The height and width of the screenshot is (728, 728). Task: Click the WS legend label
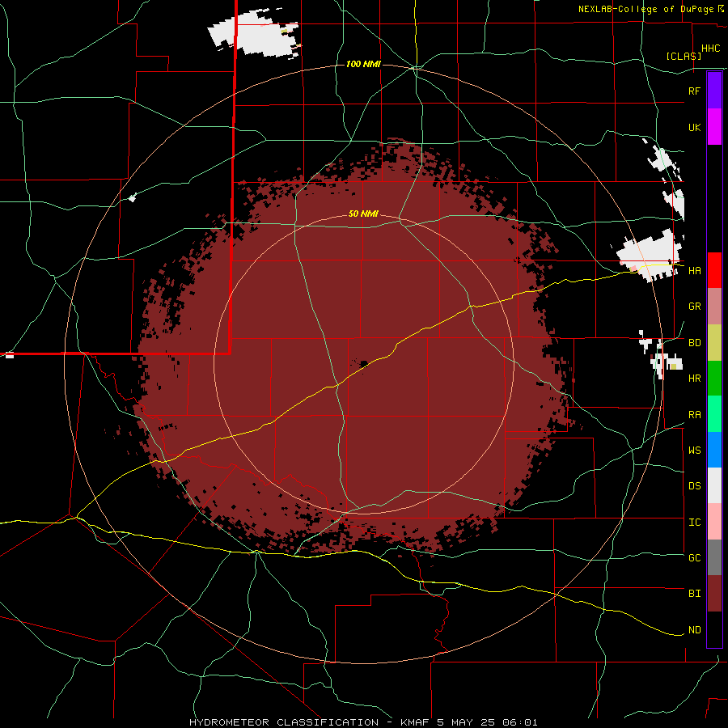tap(694, 451)
